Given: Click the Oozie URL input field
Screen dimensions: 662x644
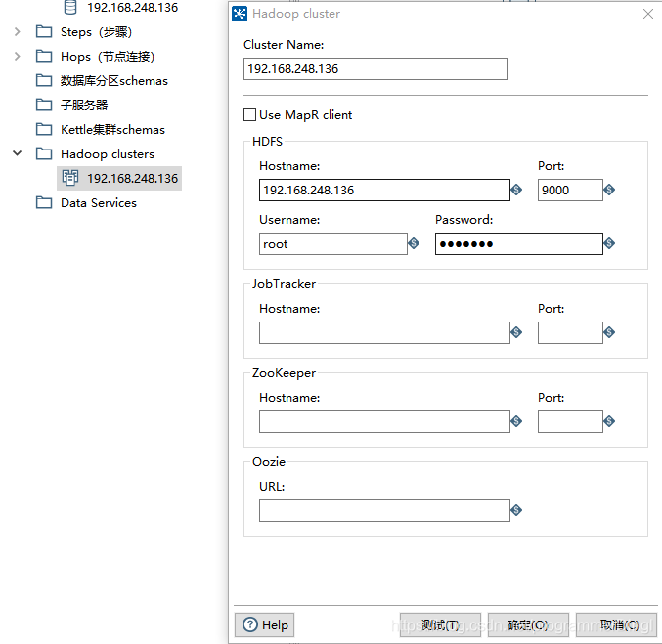Looking at the screenshot, I should [x=384, y=510].
